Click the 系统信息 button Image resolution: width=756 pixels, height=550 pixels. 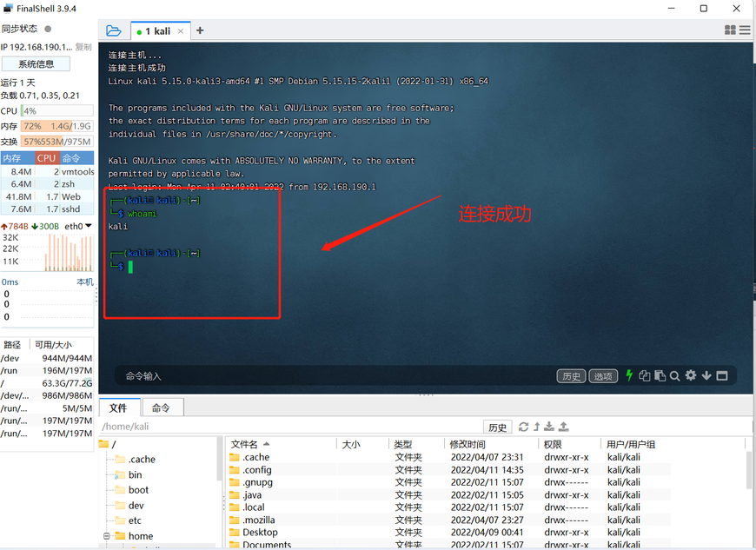36,63
